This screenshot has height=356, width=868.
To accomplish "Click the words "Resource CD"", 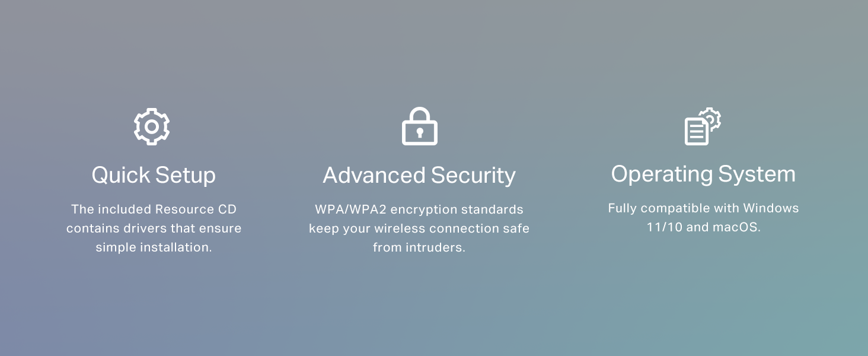I will (196, 209).
